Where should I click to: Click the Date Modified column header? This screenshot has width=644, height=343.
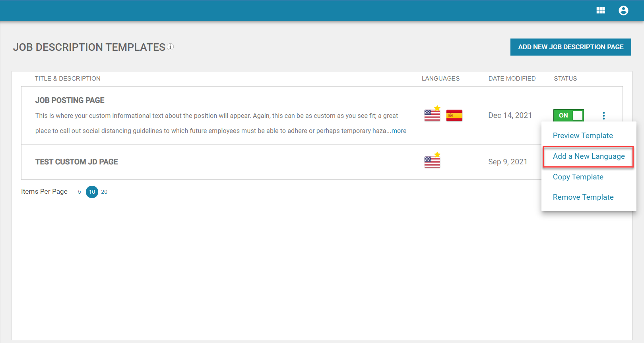click(512, 79)
